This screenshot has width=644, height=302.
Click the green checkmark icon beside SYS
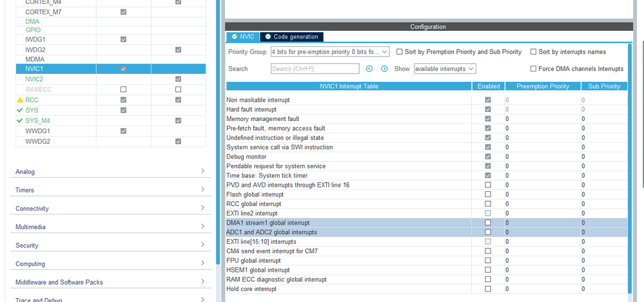(x=20, y=110)
